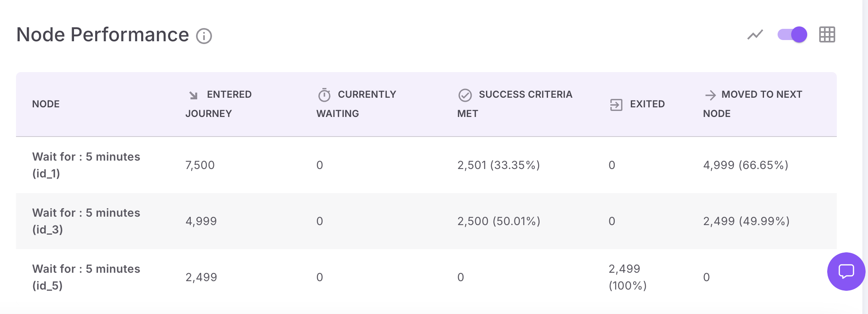Click the EXITED column header label
Screen dimensions: 868x314
(x=647, y=104)
